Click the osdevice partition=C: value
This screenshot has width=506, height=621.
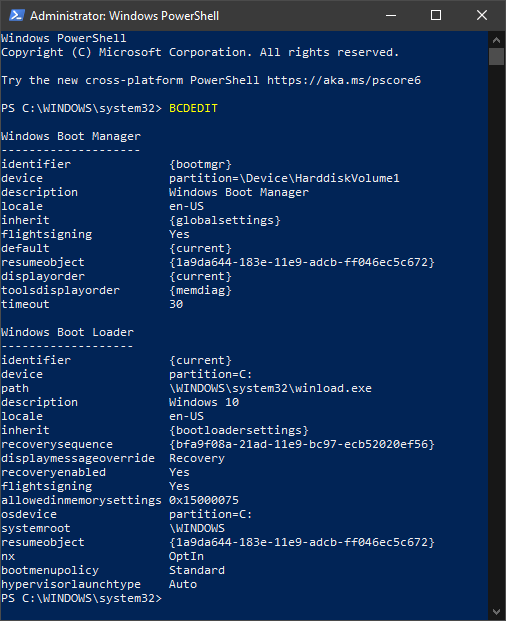click(x=211, y=514)
